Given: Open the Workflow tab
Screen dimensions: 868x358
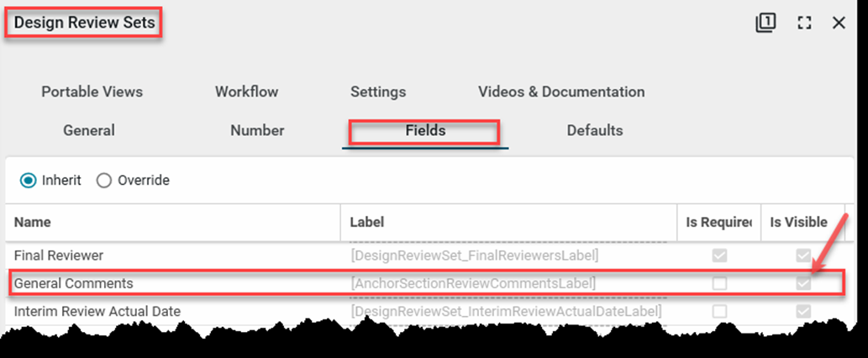Looking at the screenshot, I should tap(246, 92).
